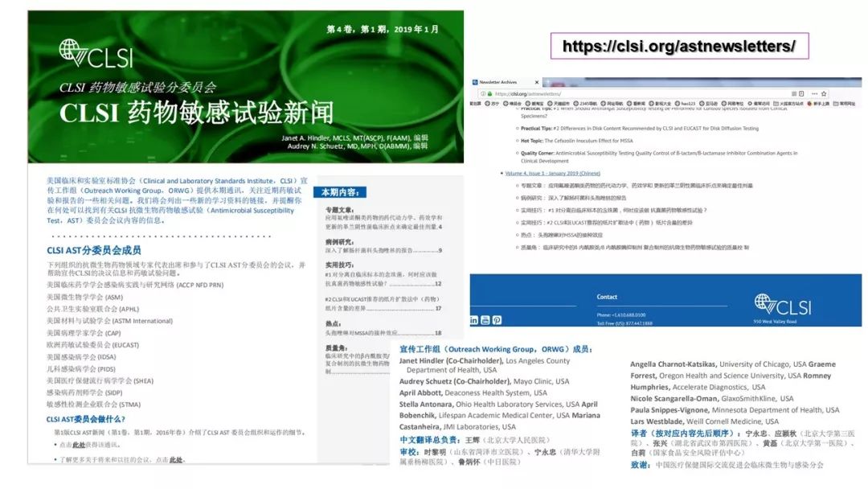Click the Hot Topic Cefazolin Inoculum Effect item
This screenshot has width=868, height=489.
tap(576, 141)
